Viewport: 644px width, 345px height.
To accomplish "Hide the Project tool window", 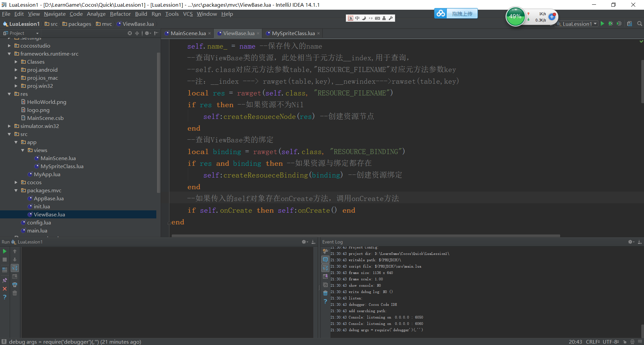I will tap(156, 33).
